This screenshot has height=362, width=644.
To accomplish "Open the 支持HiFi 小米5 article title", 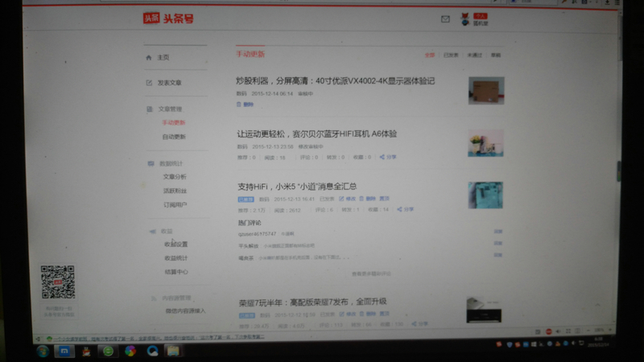I will click(x=297, y=187).
